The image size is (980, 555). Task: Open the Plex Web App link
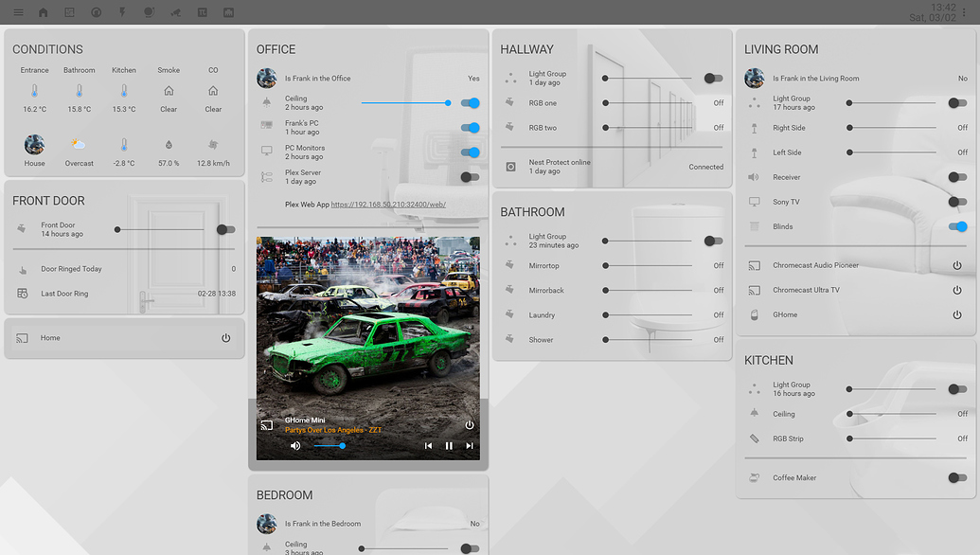(x=388, y=205)
